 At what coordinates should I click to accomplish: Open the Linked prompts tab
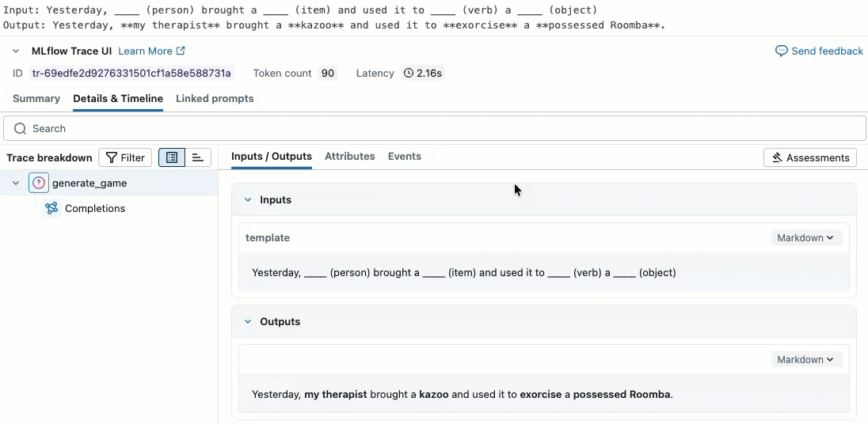(x=215, y=99)
